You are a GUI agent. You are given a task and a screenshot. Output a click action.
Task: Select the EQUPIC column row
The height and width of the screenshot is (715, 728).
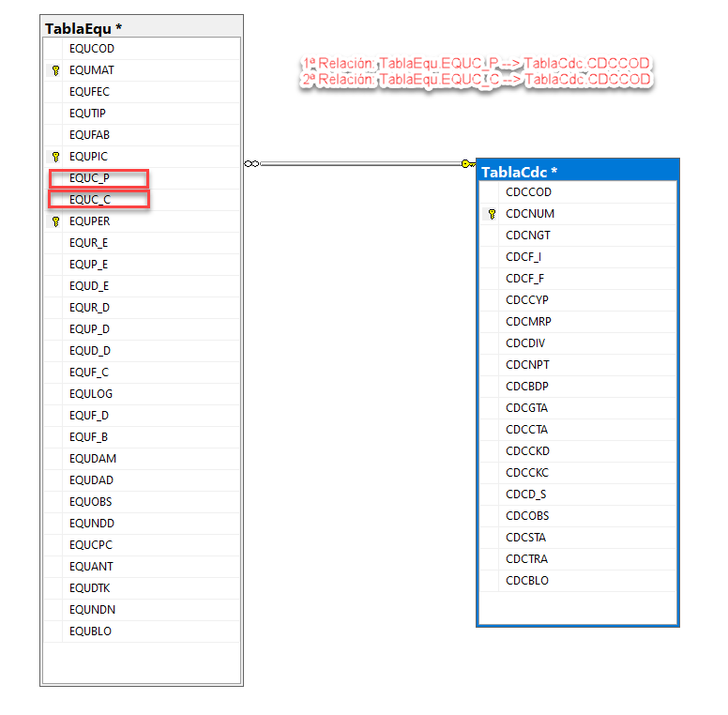[x=142, y=157]
